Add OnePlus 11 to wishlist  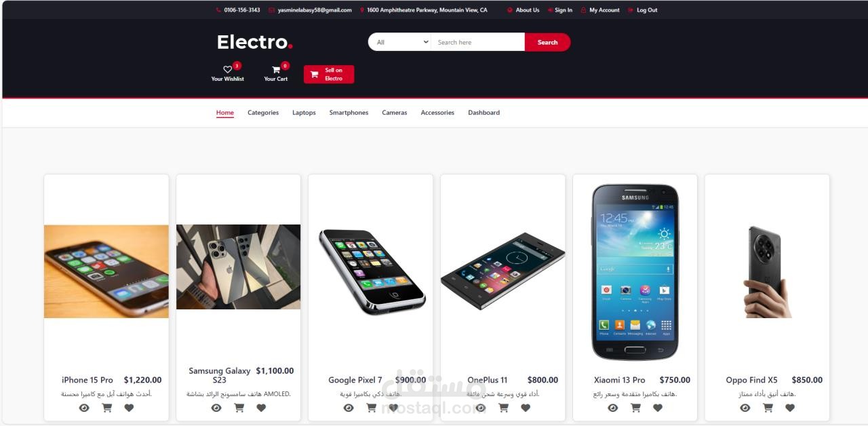click(x=526, y=408)
